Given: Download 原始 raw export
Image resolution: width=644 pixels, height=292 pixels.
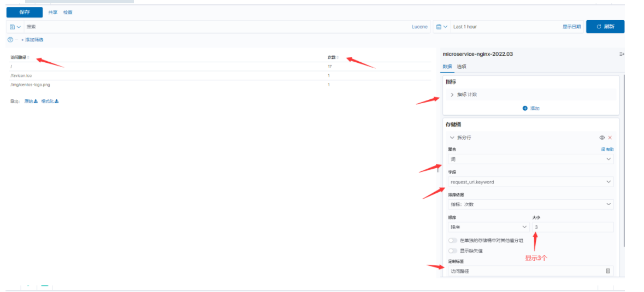Looking at the screenshot, I should tap(31, 101).
